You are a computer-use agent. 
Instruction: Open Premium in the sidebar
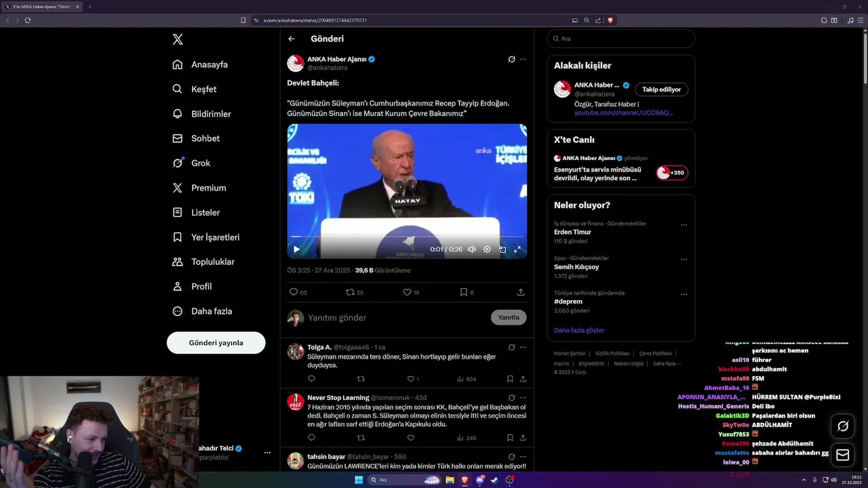tap(199, 188)
